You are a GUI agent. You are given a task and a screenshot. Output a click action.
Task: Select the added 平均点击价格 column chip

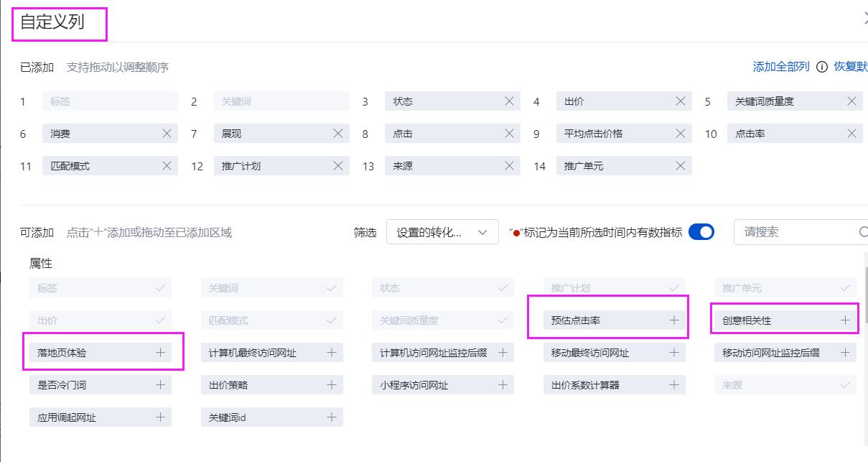(x=624, y=134)
